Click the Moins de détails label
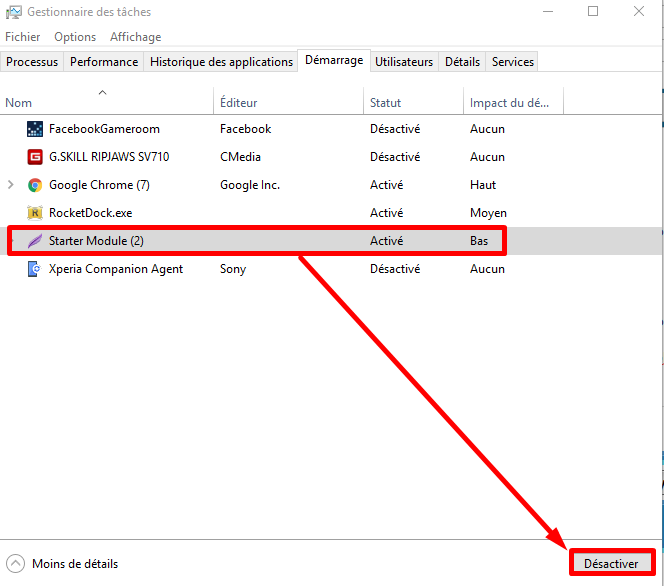Viewport: 664px width, 586px height. pos(75,564)
